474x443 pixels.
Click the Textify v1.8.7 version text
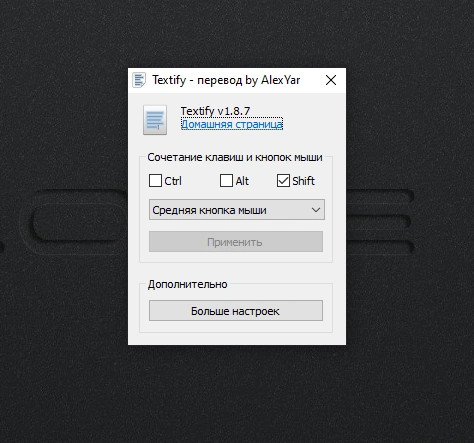point(215,111)
